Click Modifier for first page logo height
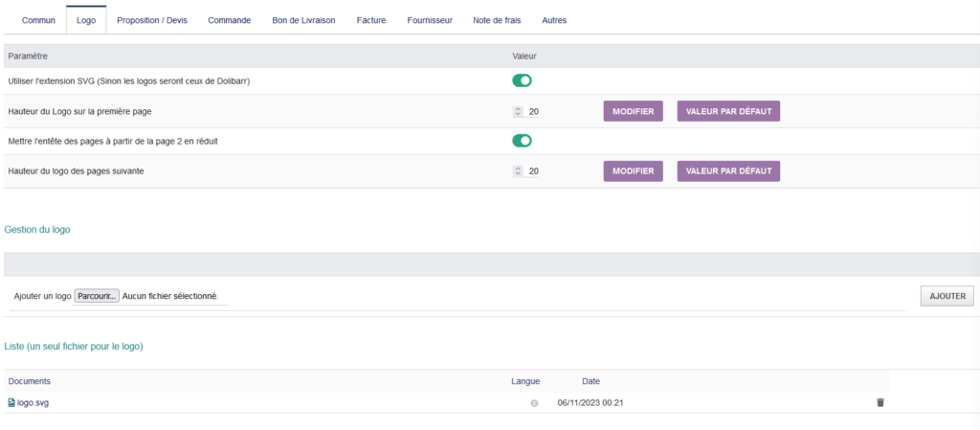This screenshot has width=980, height=430. (634, 111)
